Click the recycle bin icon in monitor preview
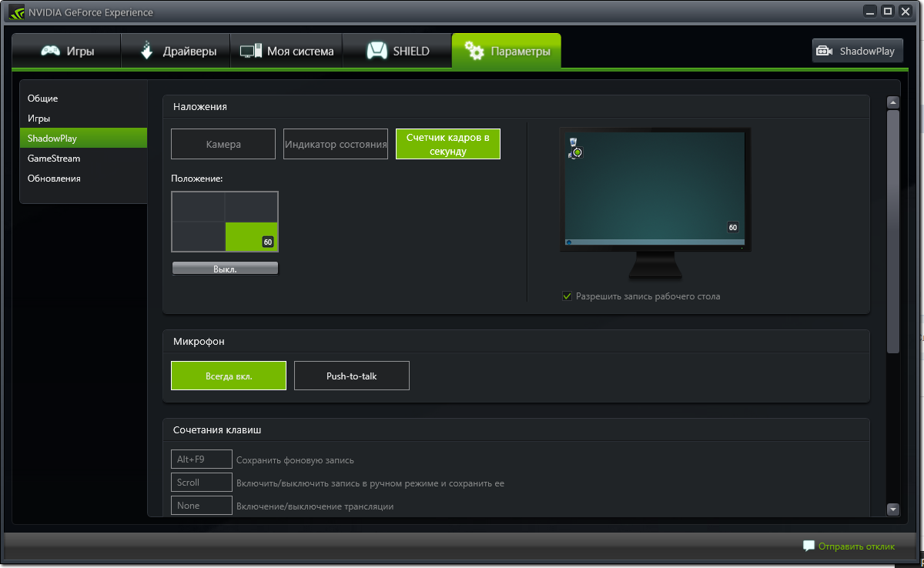924x568 pixels. (573, 141)
